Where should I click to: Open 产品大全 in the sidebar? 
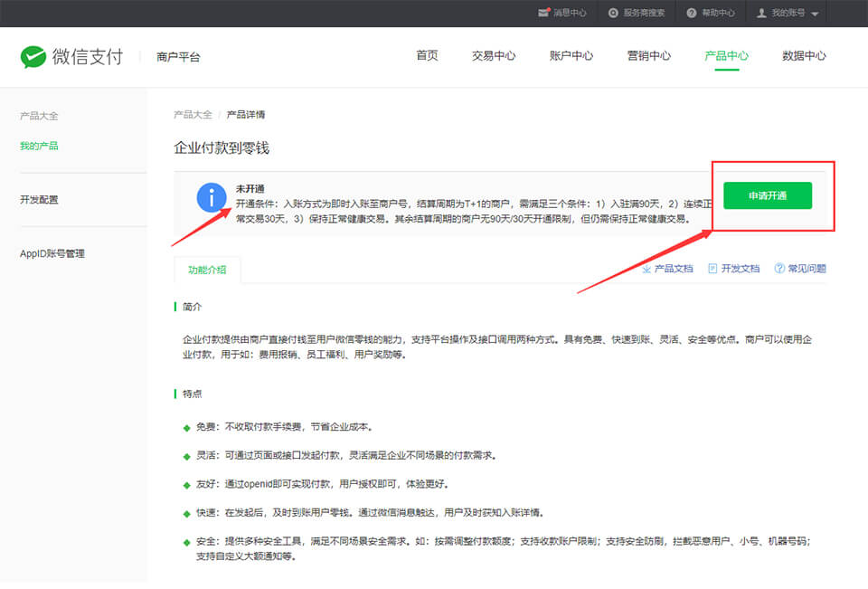[x=39, y=116]
